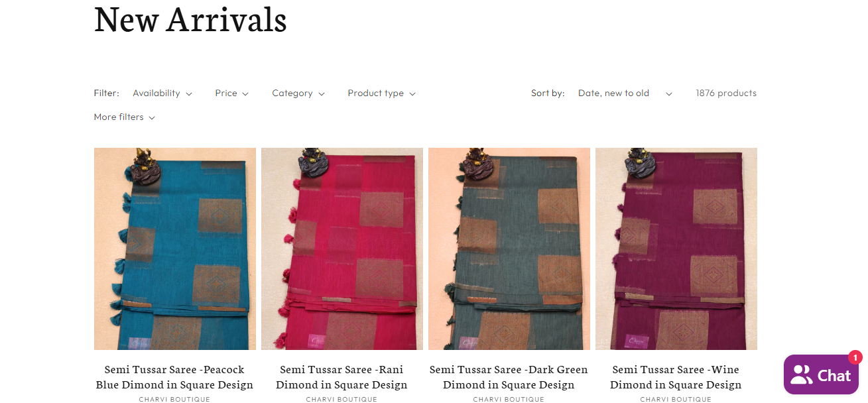Expand More filters

pyautogui.click(x=125, y=117)
